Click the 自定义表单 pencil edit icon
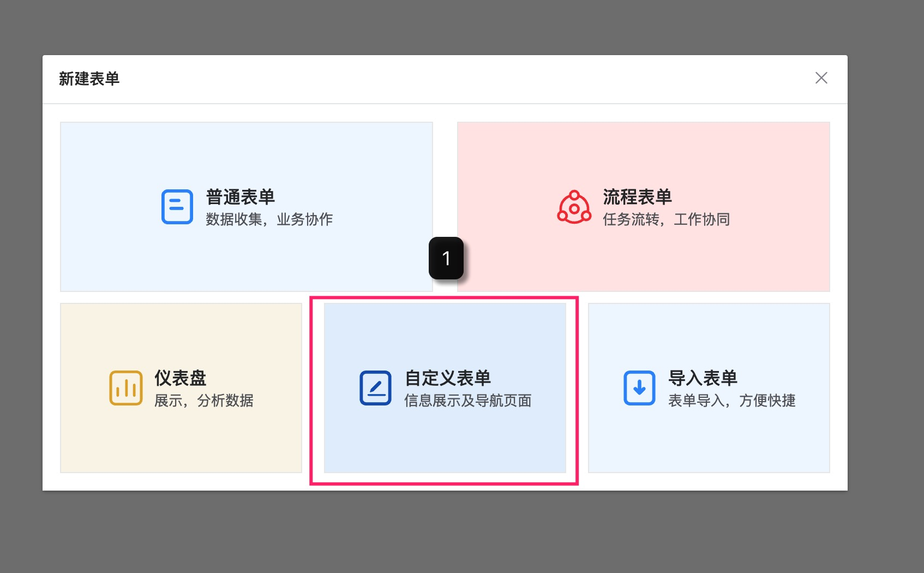This screenshot has height=573, width=924. [375, 388]
